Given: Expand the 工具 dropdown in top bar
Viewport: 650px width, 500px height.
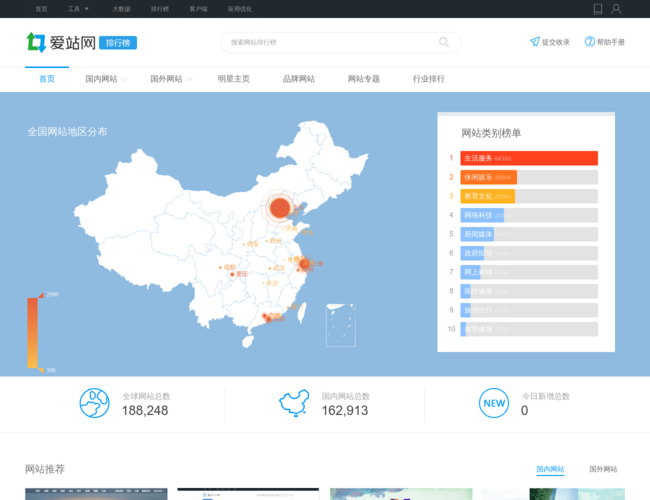Looking at the screenshot, I should (x=78, y=9).
